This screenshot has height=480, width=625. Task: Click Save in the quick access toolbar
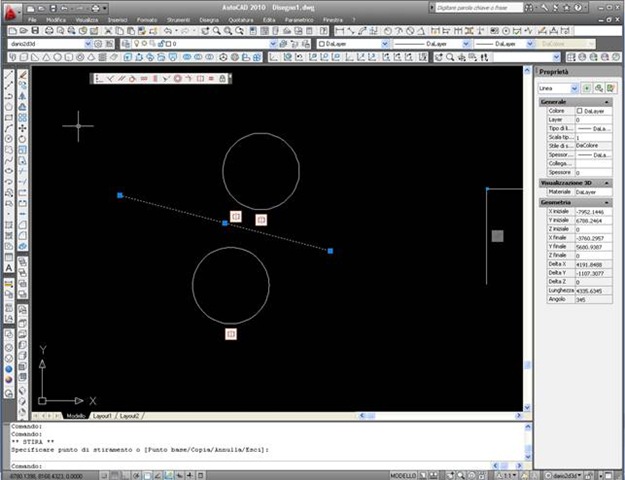click(53, 8)
